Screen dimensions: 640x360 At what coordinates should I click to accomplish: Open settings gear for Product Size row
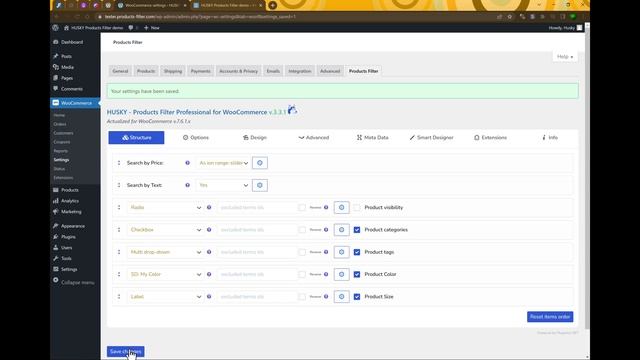[x=341, y=296]
